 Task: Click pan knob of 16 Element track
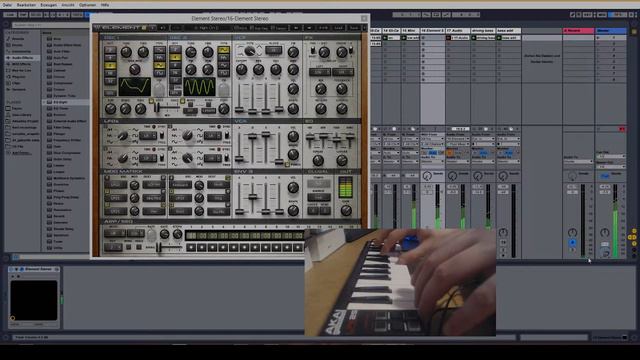pos(427,176)
